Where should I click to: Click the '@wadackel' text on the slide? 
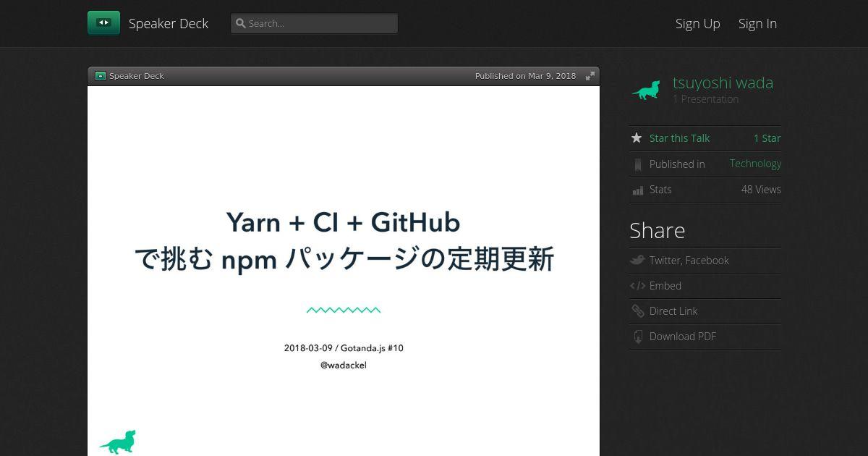pyautogui.click(x=344, y=366)
